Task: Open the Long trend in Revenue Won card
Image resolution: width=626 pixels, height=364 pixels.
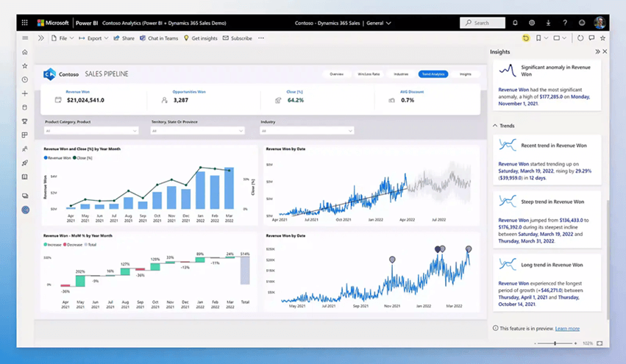Action: click(x=547, y=282)
